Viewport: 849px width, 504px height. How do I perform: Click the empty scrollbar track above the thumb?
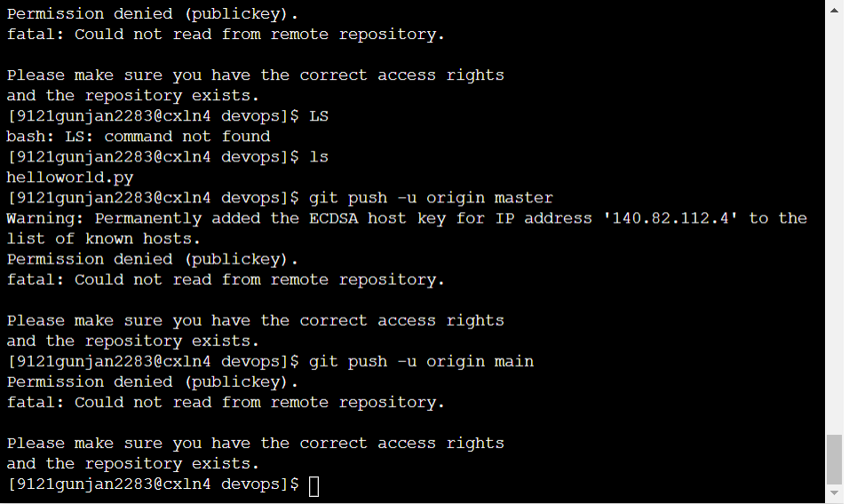(x=835, y=227)
